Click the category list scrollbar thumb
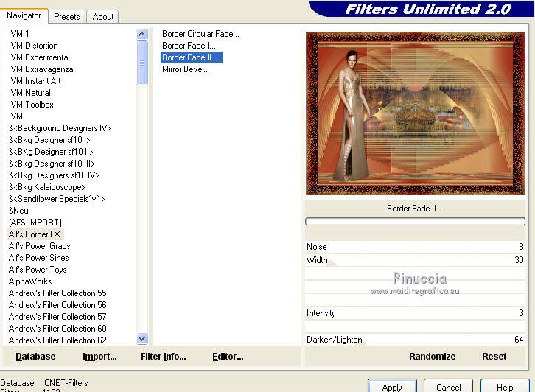 click(x=142, y=63)
